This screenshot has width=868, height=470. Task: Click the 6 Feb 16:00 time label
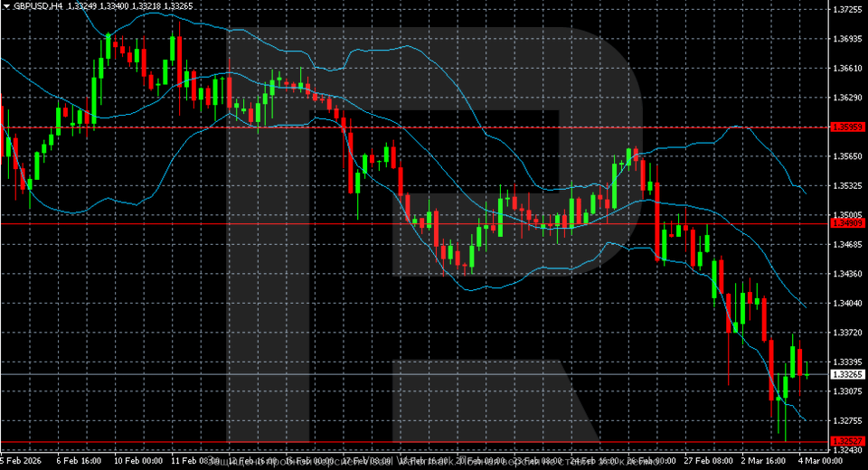click(x=80, y=461)
